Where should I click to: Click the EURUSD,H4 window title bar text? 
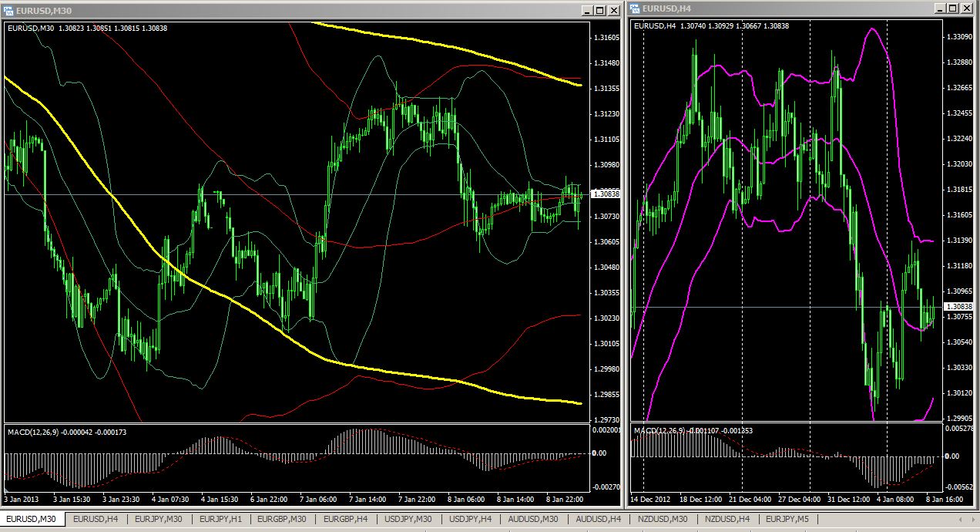[666, 9]
